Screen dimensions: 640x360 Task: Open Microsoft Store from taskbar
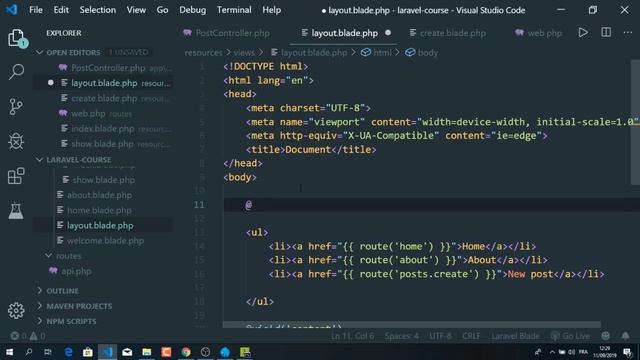(88, 352)
